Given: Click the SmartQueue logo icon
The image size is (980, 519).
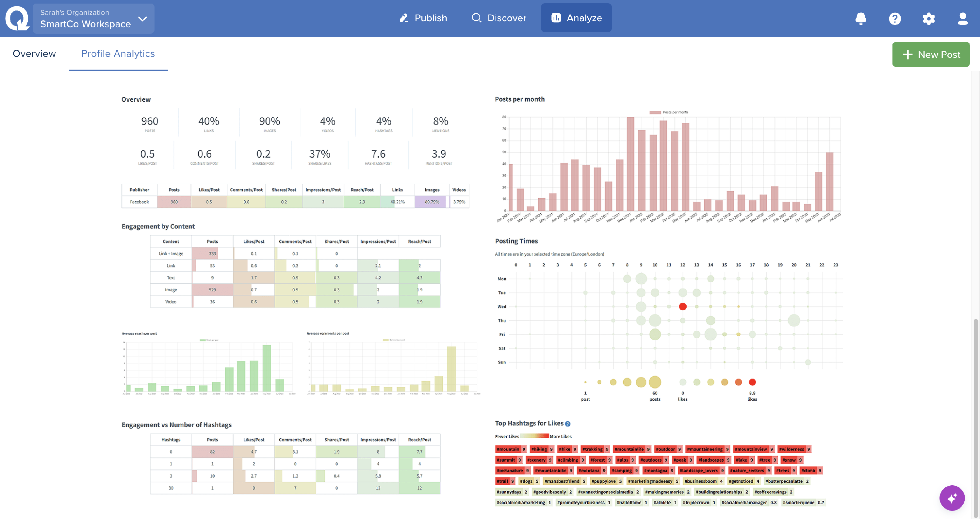Looking at the screenshot, I should [x=17, y=18].
